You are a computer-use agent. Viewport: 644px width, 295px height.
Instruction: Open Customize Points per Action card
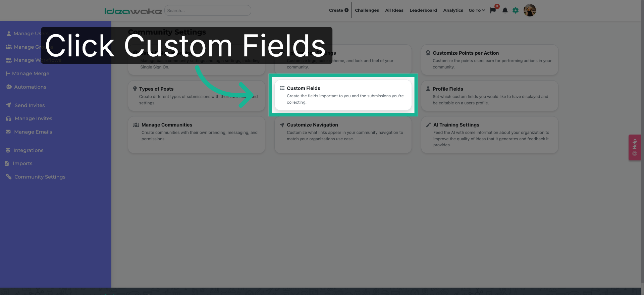point(489,60)
